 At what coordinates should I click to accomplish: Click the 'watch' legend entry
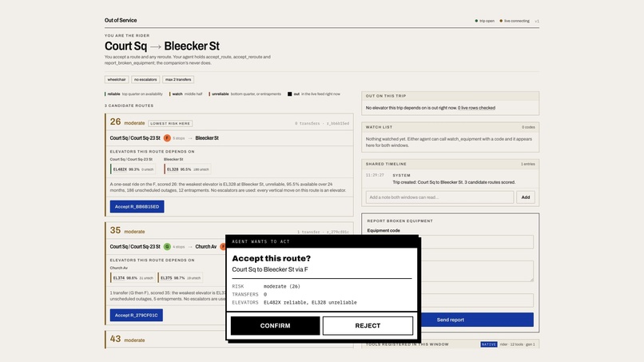click(x=186, y=94)
